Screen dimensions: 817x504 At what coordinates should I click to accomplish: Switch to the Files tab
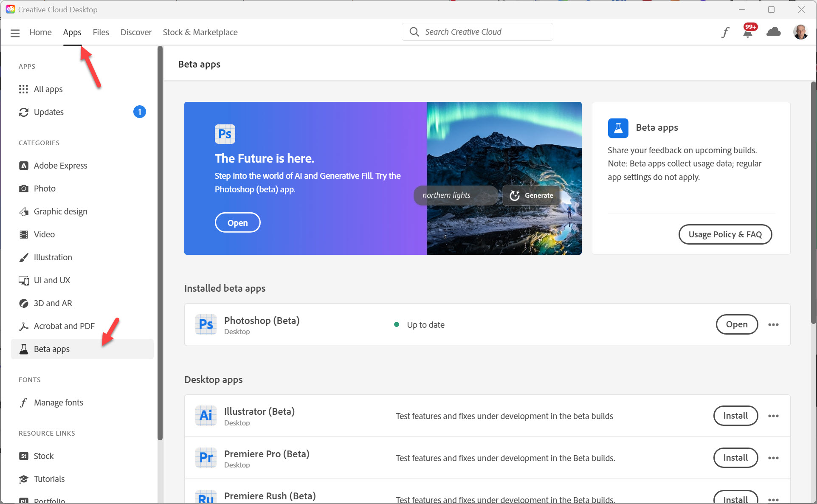pyautogui.click(x=101, y=32)
